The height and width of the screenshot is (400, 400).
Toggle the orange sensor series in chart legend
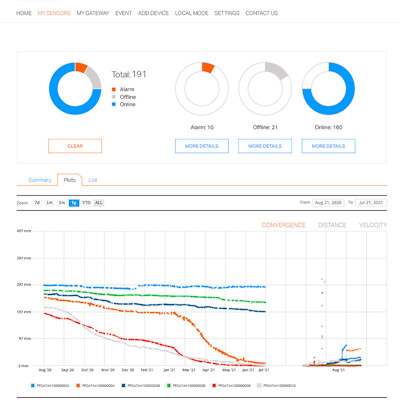click(x=95, y=386)
